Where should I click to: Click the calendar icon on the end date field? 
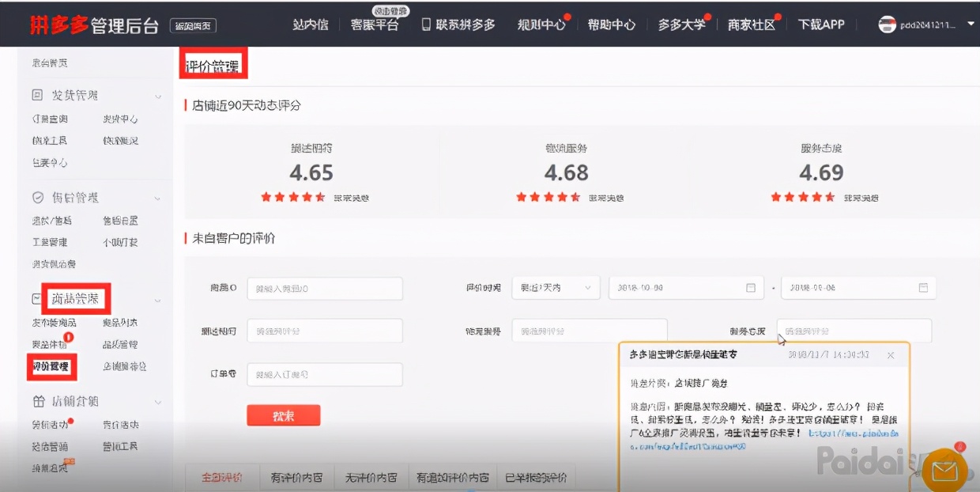[x=922, y=288]
